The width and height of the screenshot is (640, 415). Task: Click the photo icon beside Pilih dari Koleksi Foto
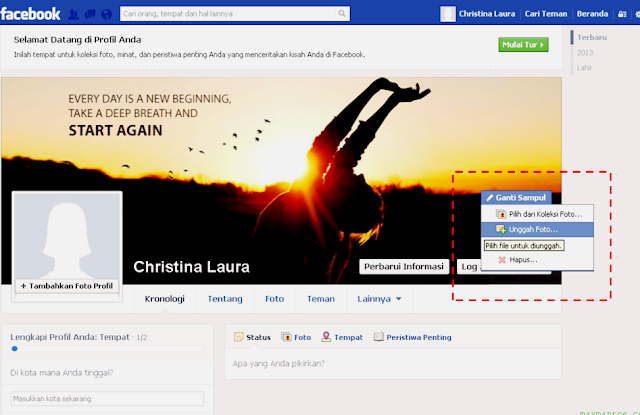point(501,214)
